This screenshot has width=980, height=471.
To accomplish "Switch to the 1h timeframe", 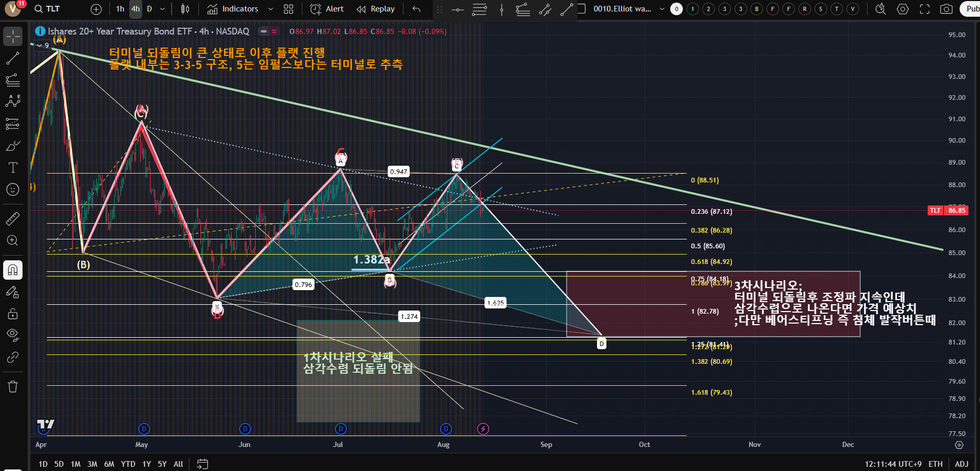I will [x=120, y=9].
